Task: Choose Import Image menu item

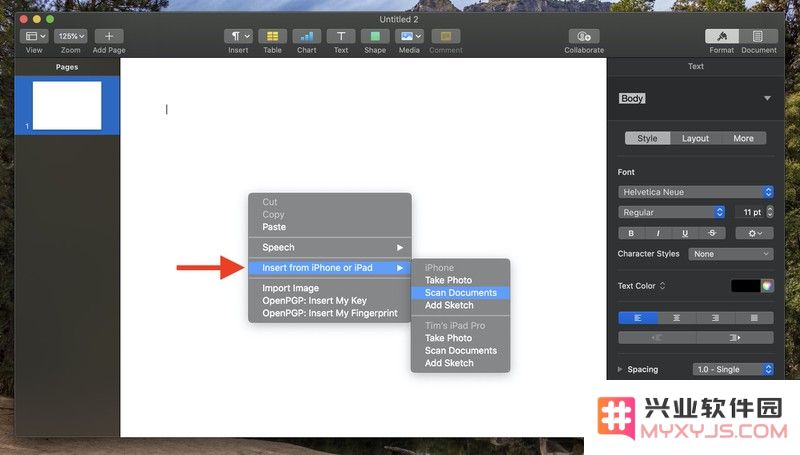Action: [x=330, y=288]
